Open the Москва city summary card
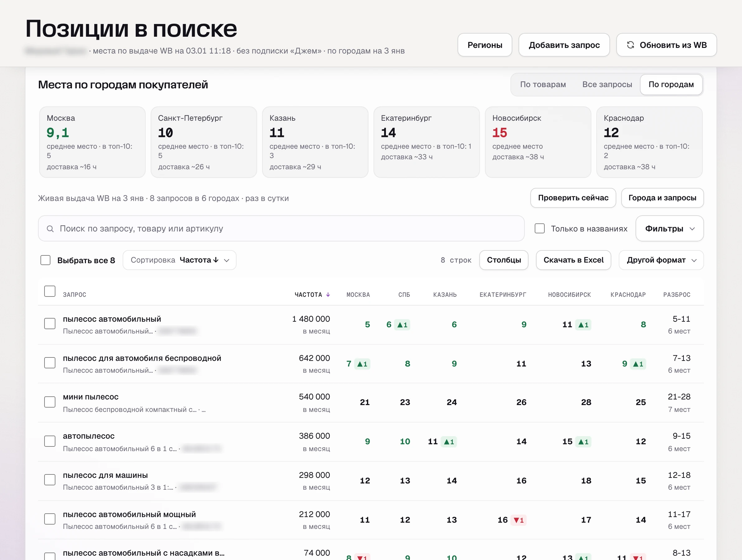742x560 pixels. [x=92, y=142]
